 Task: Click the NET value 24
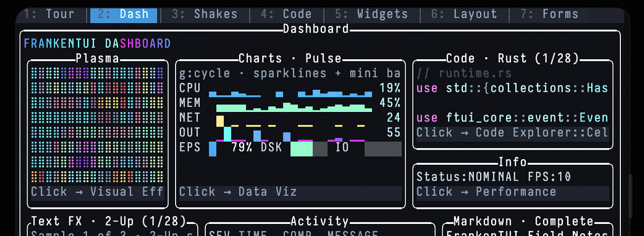pos(394,118)
